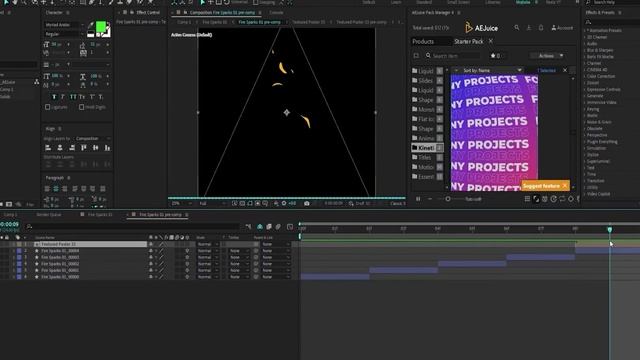
Task: Pick a color with the Character eyedropper
Action: coord(91,25)
